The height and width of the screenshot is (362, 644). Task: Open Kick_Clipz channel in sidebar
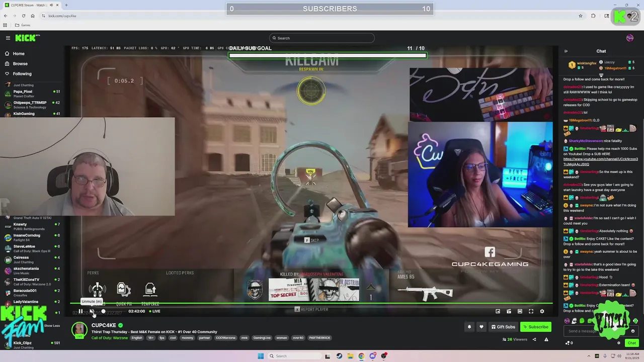pos(33,345)
